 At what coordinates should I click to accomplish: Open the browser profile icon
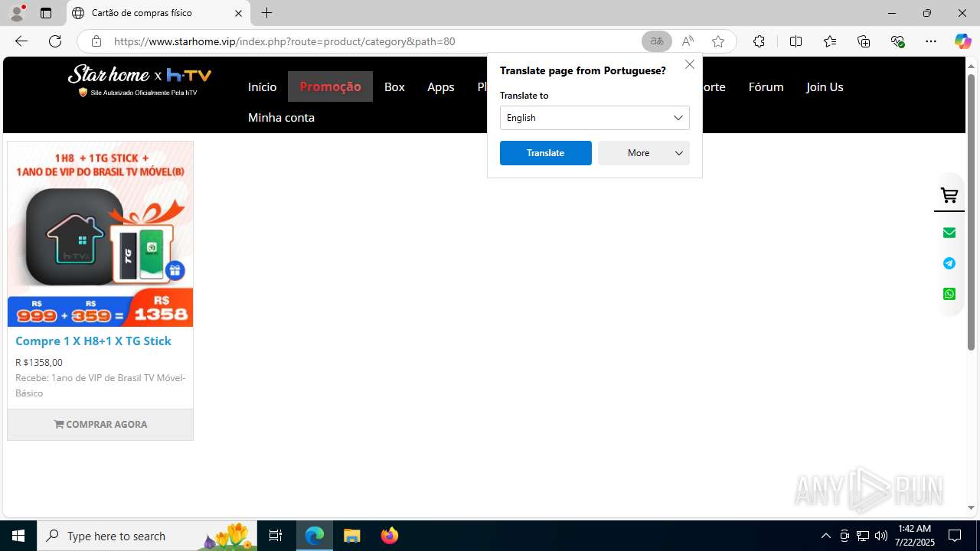17,13
